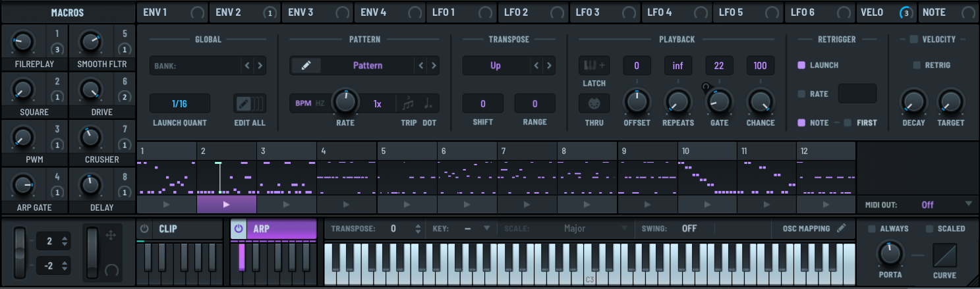
Task: Toggle the Launch retrigger option
Action: coord(801,65)
